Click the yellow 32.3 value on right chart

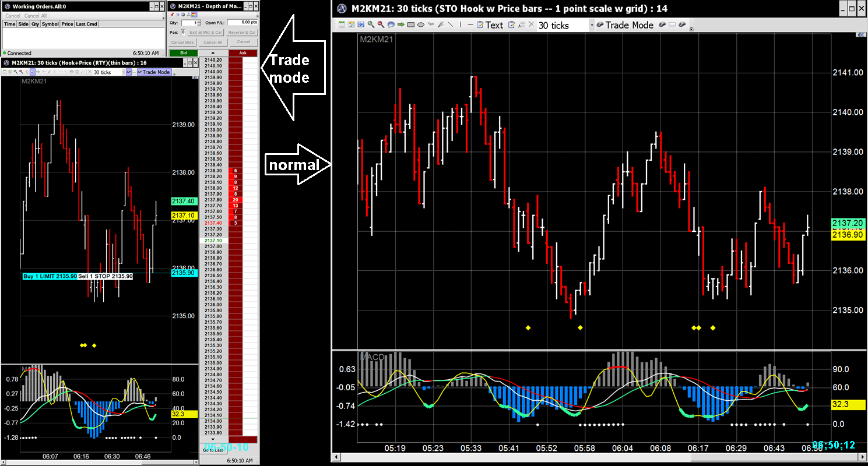[849, 404]
